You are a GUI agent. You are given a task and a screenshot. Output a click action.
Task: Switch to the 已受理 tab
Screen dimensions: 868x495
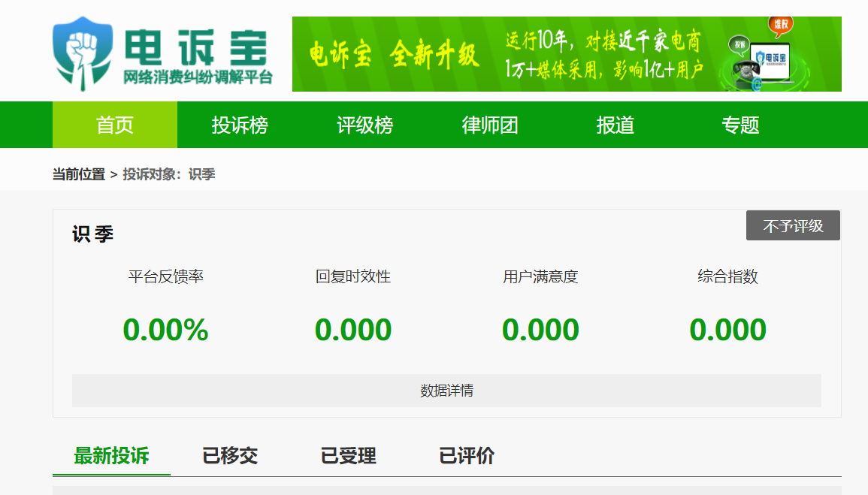(x=348, y=456)
